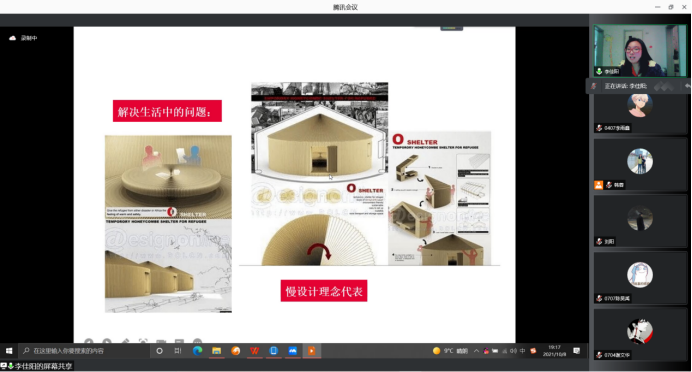Click the weather widget showing 9°C
The width and height of the screenshot is (692, 372).
coord(450,351)
